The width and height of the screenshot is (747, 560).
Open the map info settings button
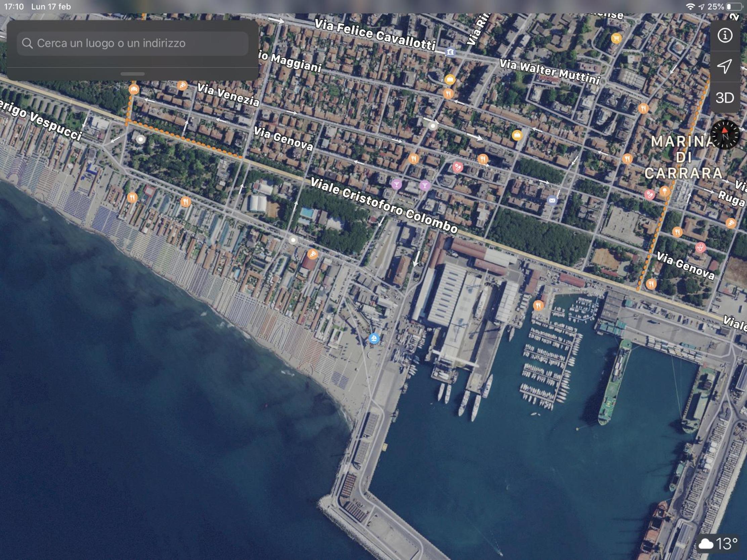pos(725,36)
